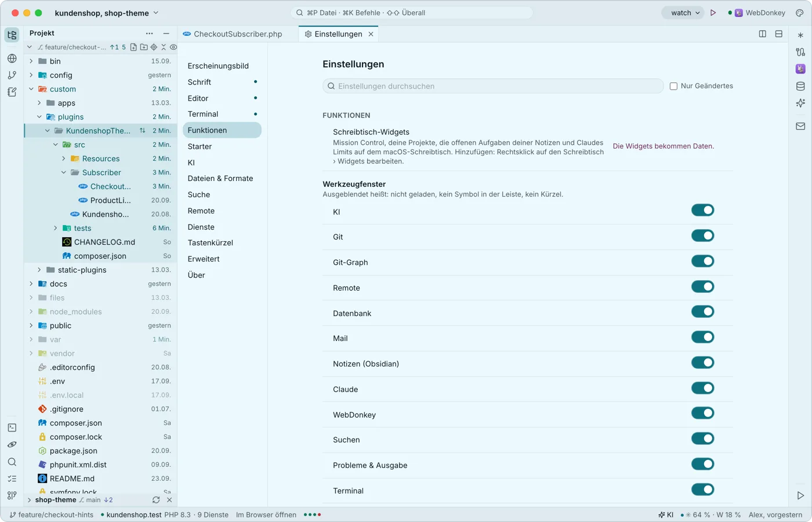
Task: Open the theme palette icon at top right
Action: [799, 13]
